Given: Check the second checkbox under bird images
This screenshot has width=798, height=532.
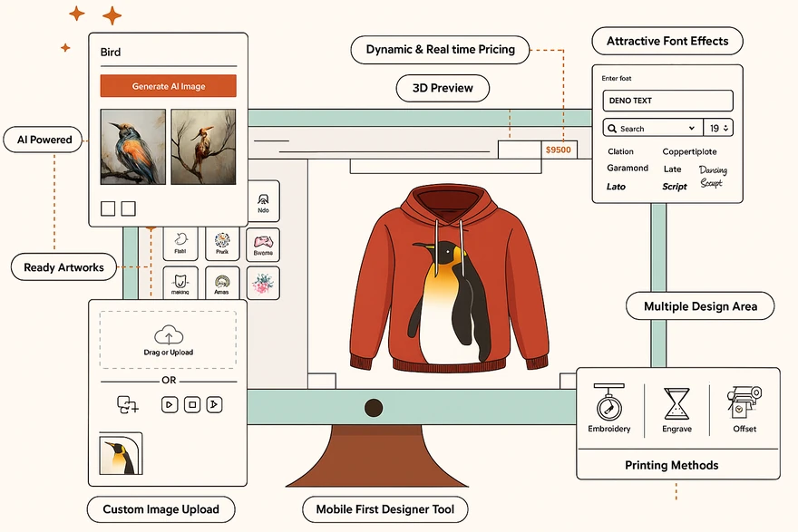Looking at the screenshot, I should [130, 208].
